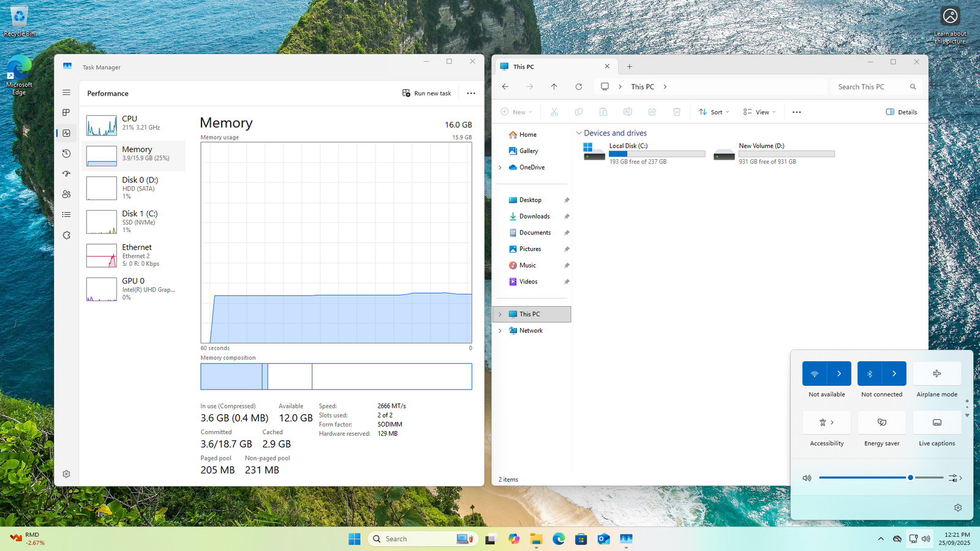Open File Explorer from the taskbar

pyautogui.click(x=536, y=539)
